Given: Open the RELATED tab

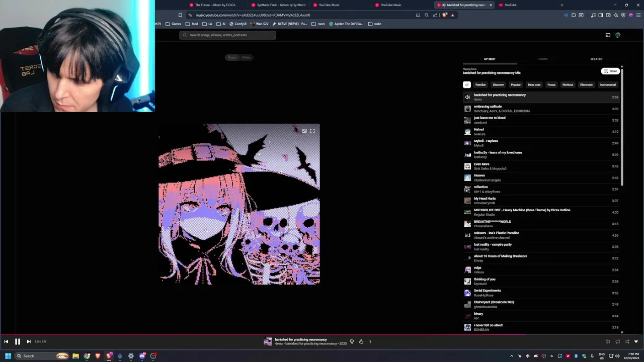Looking at the screenshot, I should click(596, 59).
